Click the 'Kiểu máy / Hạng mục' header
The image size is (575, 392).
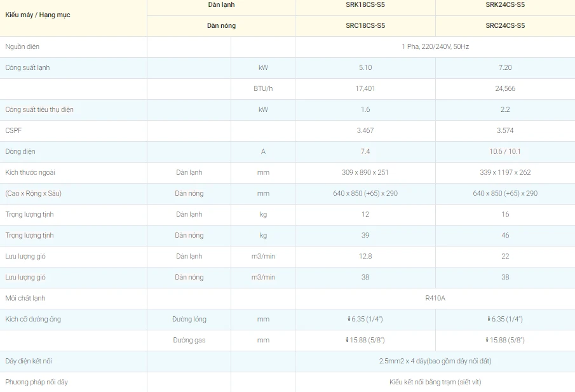37,15
